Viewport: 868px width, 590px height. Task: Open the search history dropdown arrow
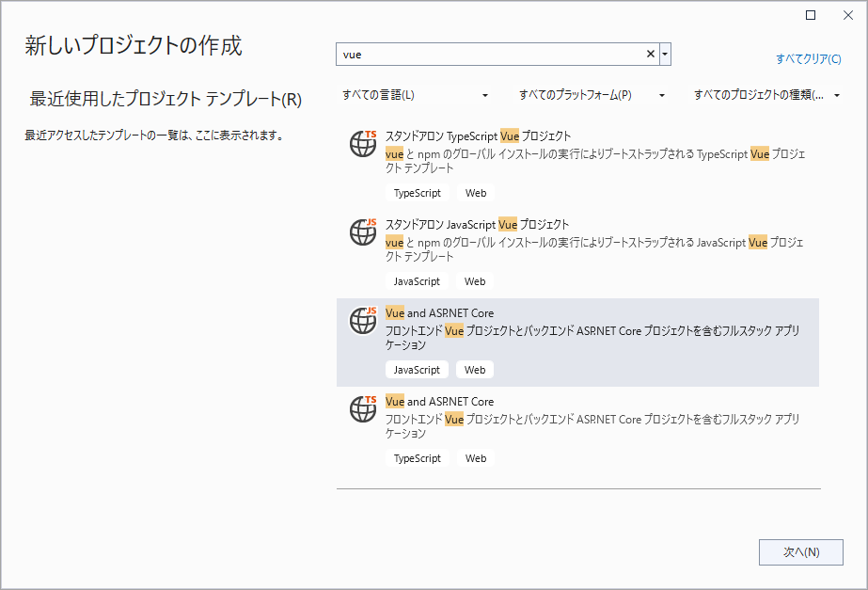click(665, 55)
